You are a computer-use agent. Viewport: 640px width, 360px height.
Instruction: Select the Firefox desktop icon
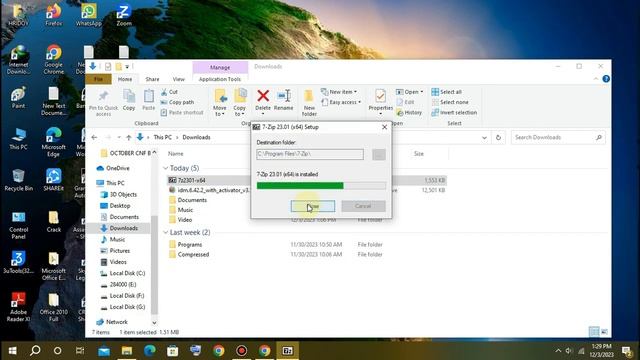[53, 15]
